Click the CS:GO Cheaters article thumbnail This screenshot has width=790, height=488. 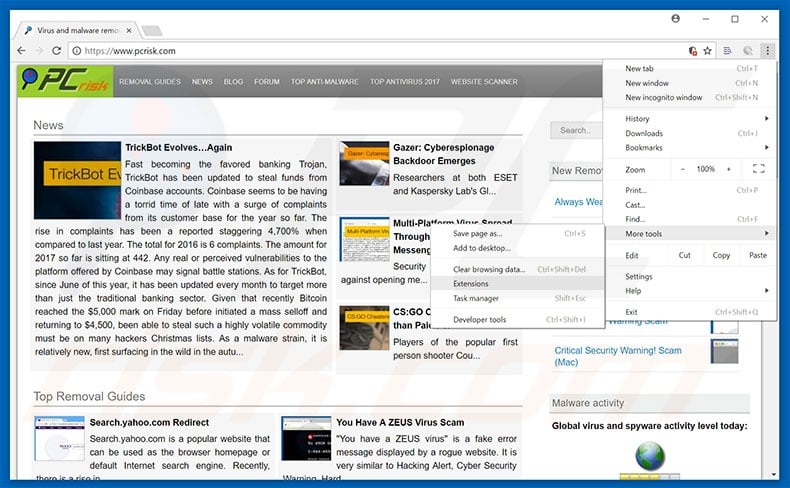364,328
